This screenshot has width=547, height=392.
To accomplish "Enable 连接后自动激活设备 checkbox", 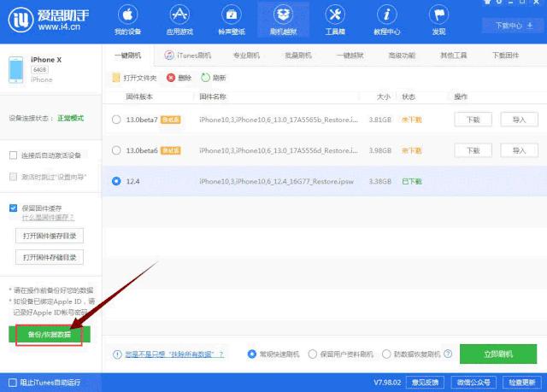I will [x=14, y=155].
